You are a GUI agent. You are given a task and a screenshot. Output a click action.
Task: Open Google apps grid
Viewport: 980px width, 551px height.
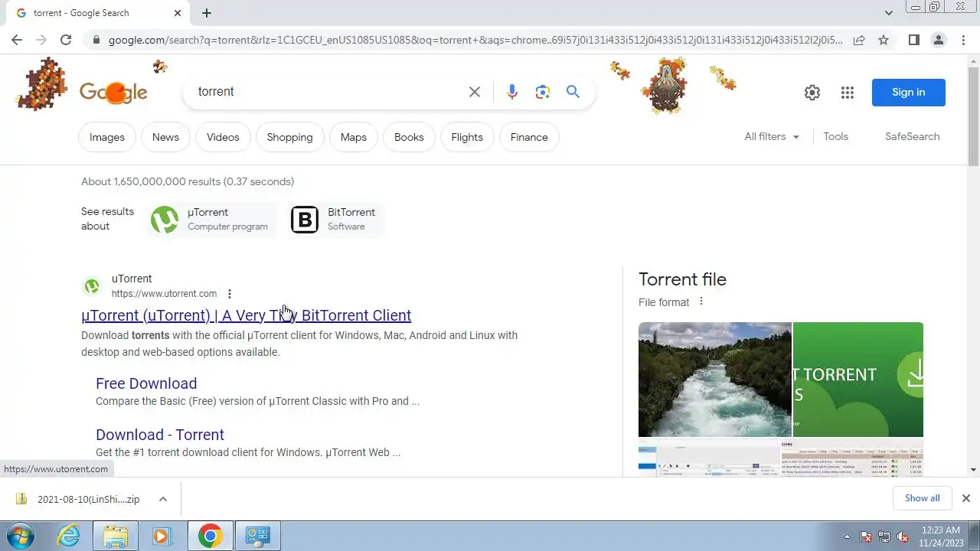click(847, 93)
